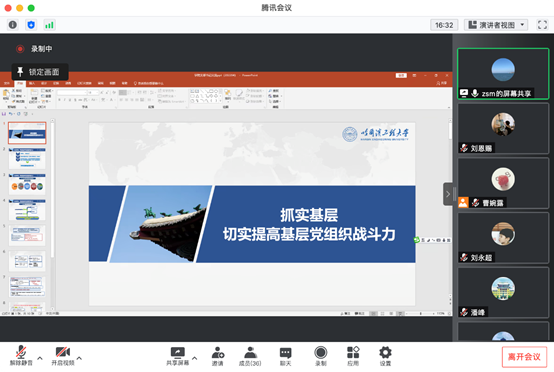
Task: Check the green network signal icon
Action: 49,25
